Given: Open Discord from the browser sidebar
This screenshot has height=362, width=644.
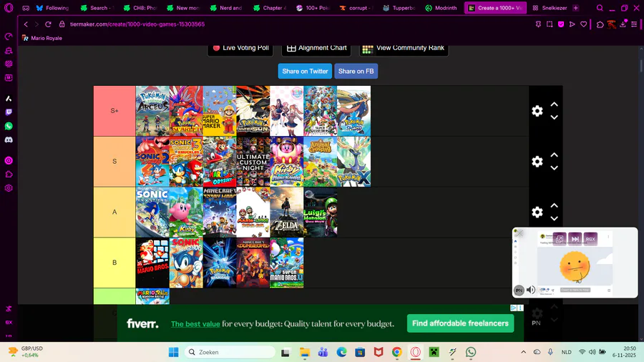Looking at the screenshot, I should [x=9, y=140].
